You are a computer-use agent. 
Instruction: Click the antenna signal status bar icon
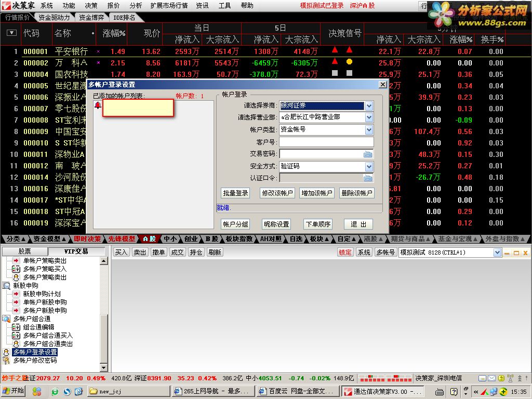click(510, 378)
